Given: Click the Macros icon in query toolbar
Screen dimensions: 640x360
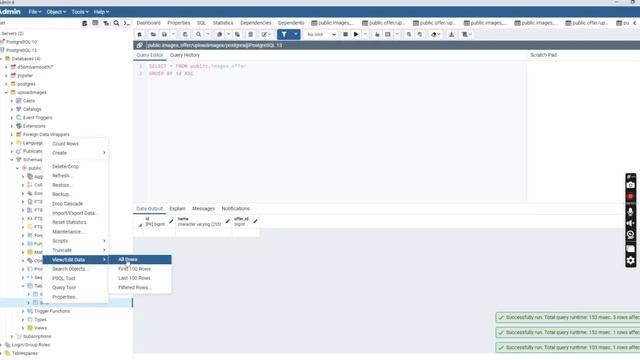Looking at the screenshot, I should click(x=464, y=35).
